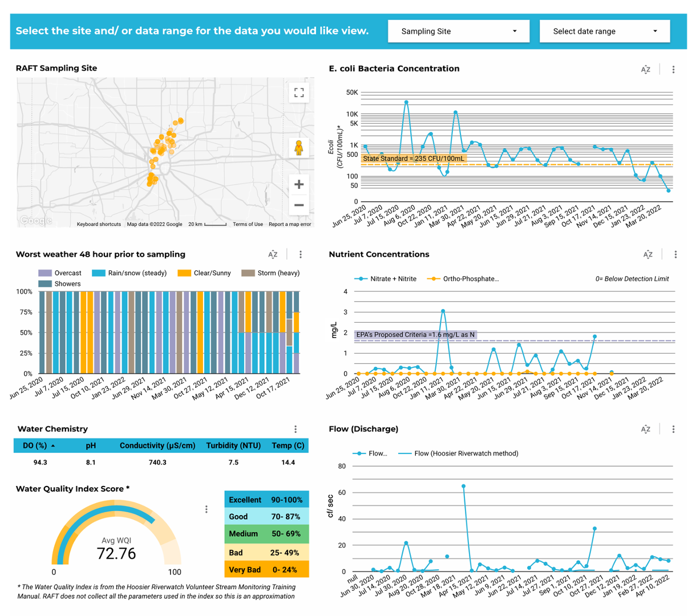The height and width of the screenshot is (616, 696).
Task: Open the map Terms of Use link
Action: 248,224
